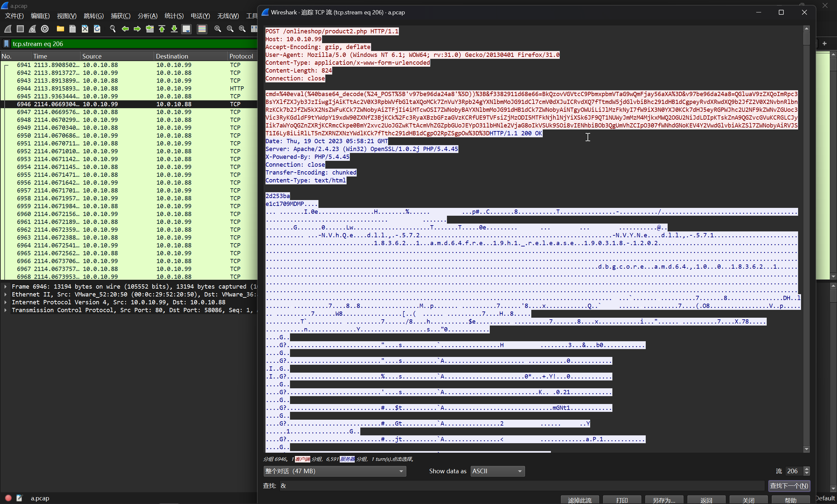
Task: Close the capture file icon
Action: (85, 29)
